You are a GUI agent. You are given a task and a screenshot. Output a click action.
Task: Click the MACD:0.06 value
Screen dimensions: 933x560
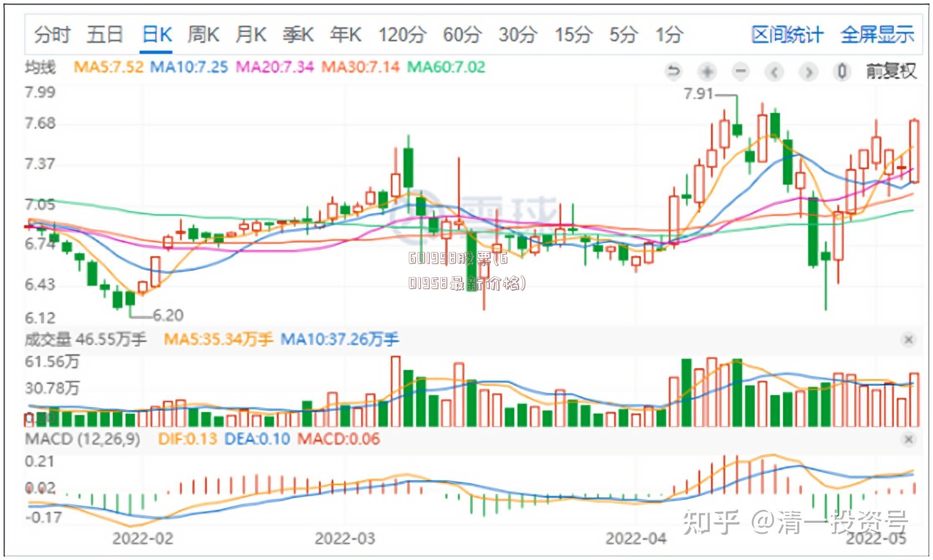pos(339,439)
